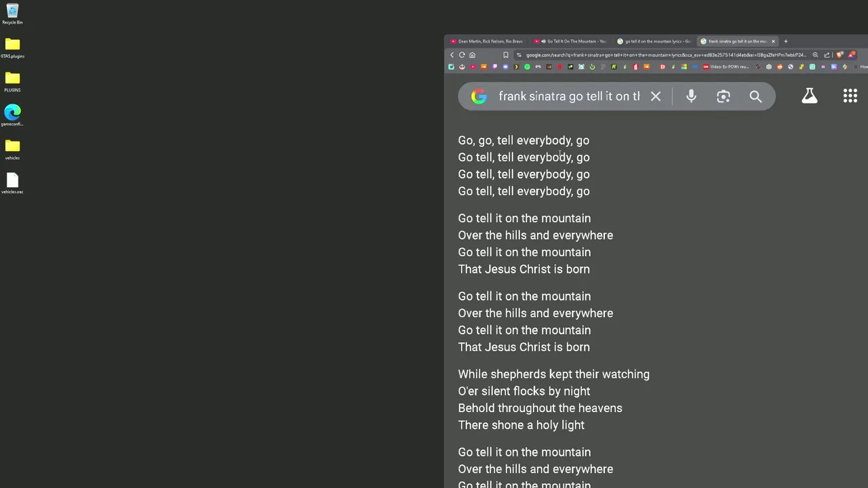The height and width of the screenshot is (488, 868).
Task: Select the Microsoft Edge gameconfig desktop shortcut
Action: pos(12,115)
